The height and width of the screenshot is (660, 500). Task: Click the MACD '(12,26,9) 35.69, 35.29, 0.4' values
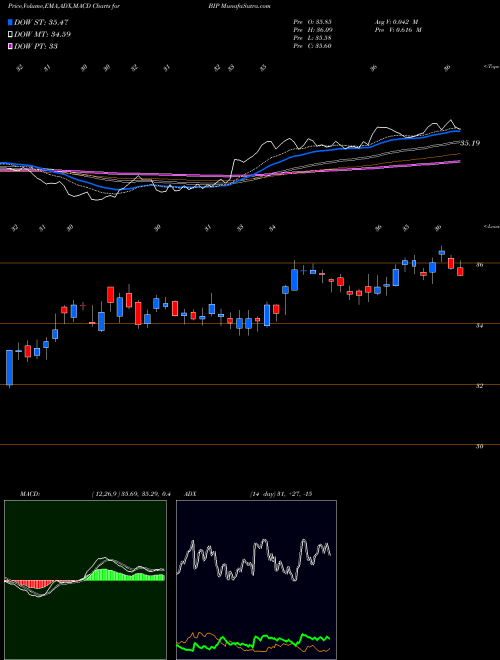click(130, 494)
